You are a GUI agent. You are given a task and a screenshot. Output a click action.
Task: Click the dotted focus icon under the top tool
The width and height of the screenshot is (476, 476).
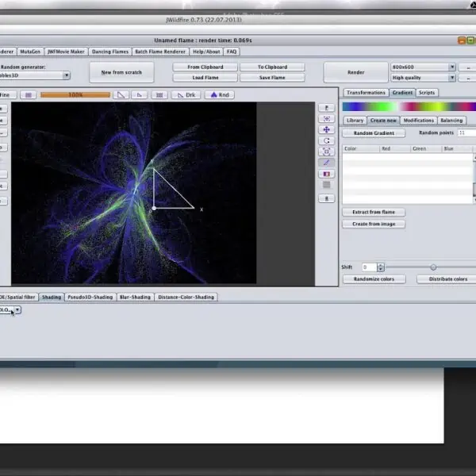[x=327, y=119]
